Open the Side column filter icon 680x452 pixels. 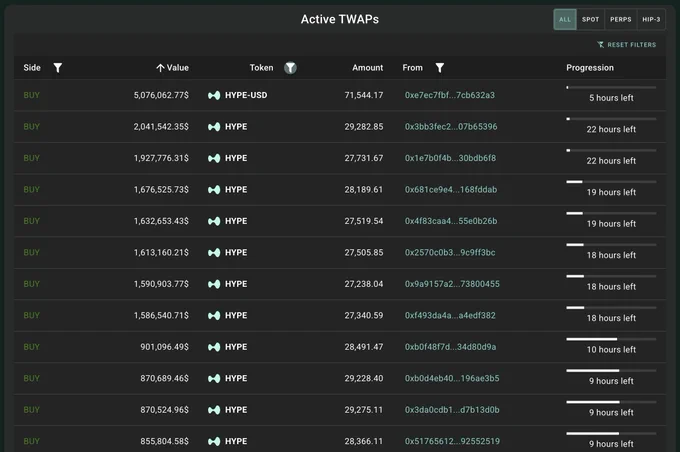point(58,68)
